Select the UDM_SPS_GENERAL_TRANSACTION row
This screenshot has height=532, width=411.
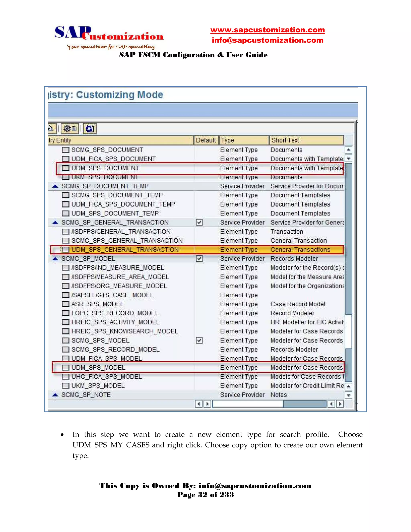click(197, 250)
